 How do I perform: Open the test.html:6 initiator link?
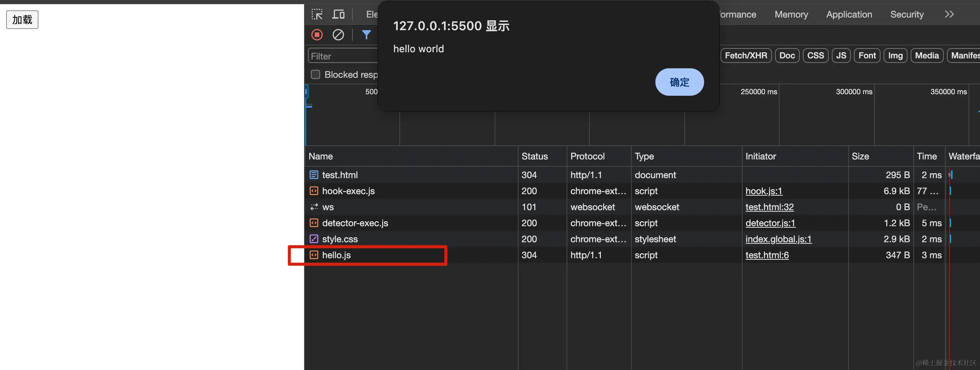(x=767, y=255)
